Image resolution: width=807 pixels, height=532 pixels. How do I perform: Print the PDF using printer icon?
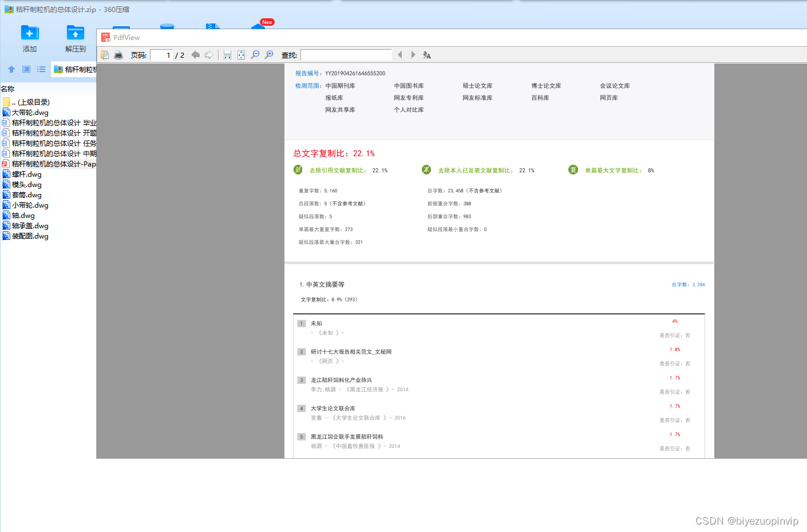[x=118, y=55]
